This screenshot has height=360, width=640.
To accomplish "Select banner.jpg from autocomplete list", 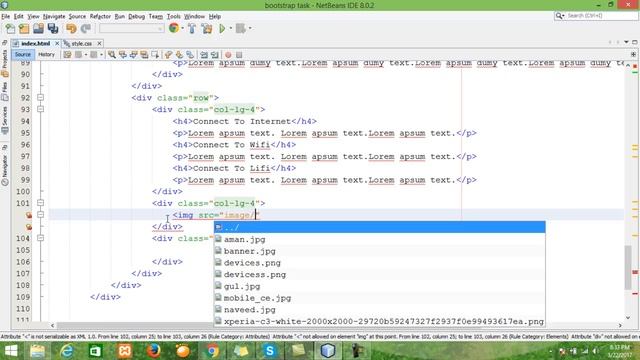I will [380, 251].
